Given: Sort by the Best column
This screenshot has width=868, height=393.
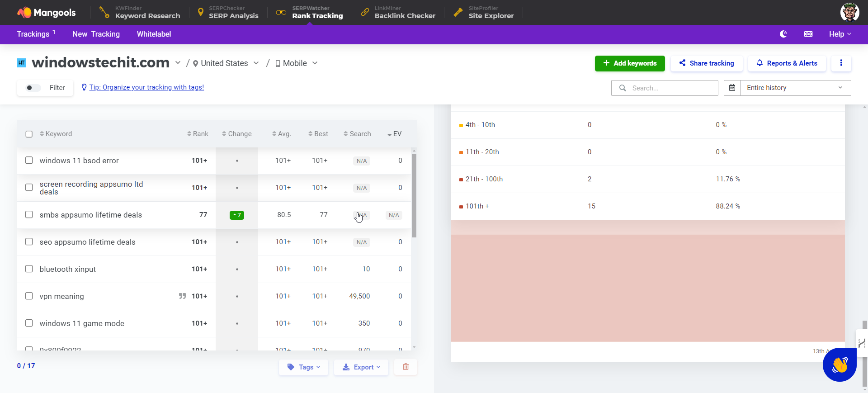Looking at the screenshot, I should pos(318,134).
